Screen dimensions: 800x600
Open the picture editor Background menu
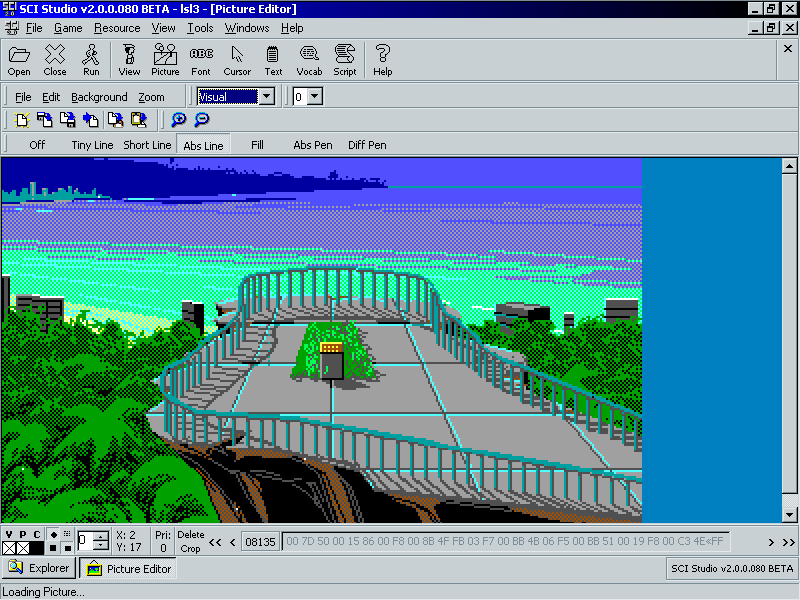point(99,97)
